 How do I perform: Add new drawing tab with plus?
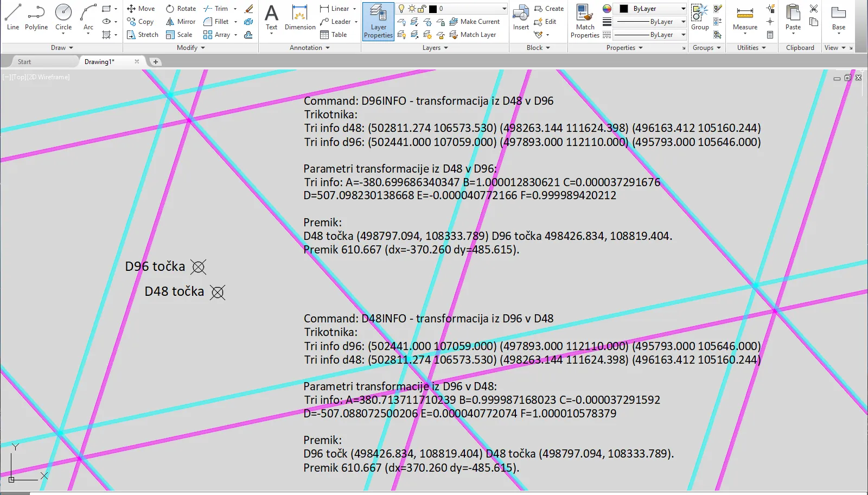tap(156, 62)
